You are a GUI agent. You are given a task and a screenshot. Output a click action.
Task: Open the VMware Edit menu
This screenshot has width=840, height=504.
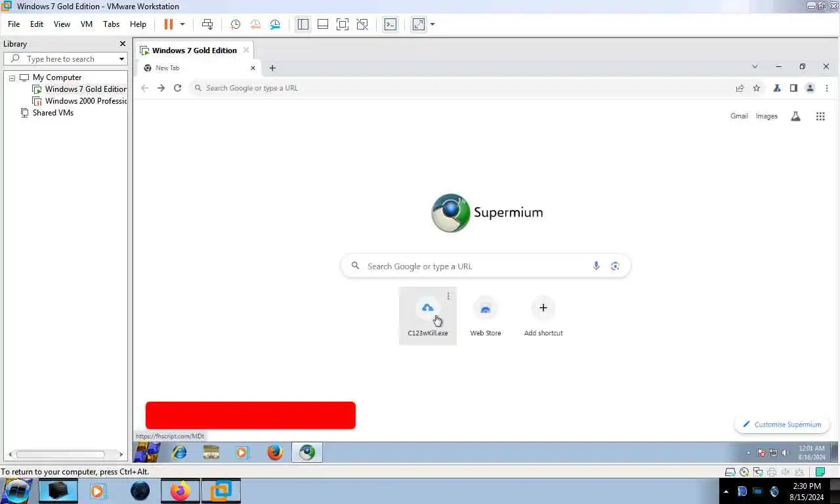point(37,24)
